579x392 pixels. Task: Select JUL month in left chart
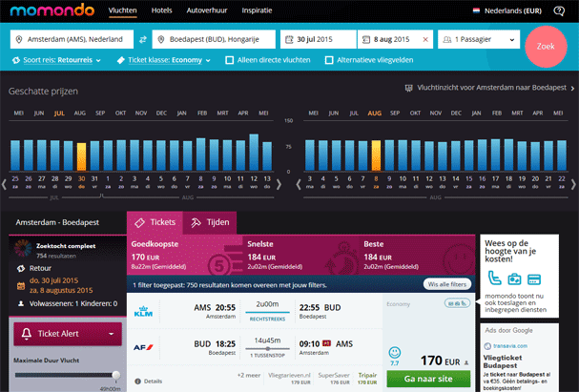pos(59,113)
